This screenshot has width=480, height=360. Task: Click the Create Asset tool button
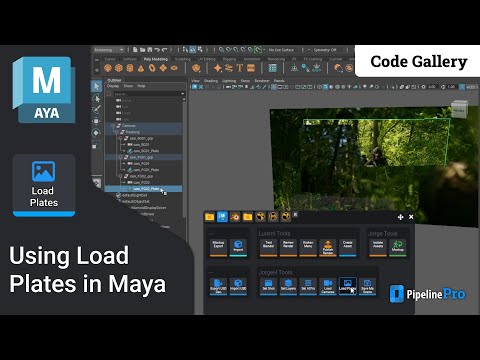point(348,247)
